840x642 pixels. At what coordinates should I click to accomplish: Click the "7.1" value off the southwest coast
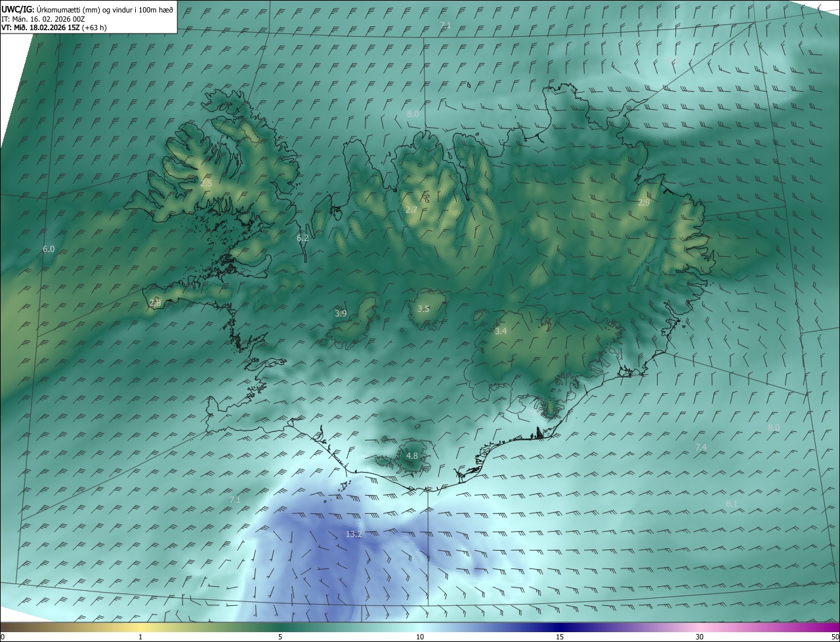coord(235,500)
